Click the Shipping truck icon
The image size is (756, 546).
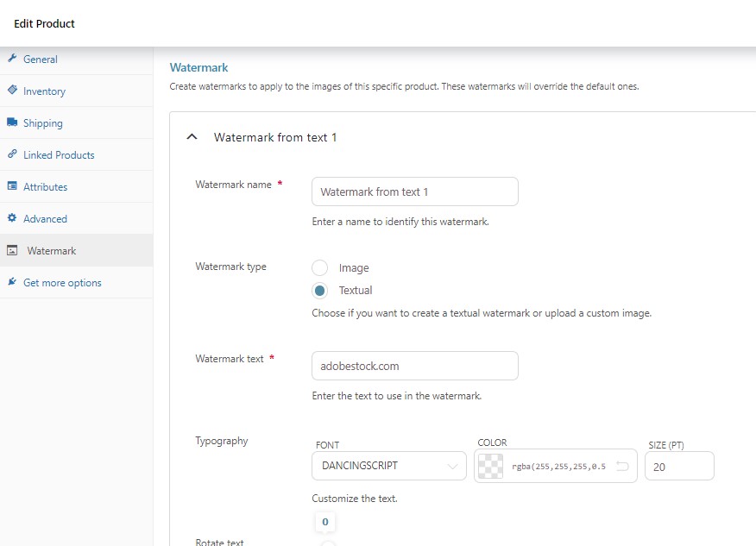pyautogui.click(x=12, y=122)
